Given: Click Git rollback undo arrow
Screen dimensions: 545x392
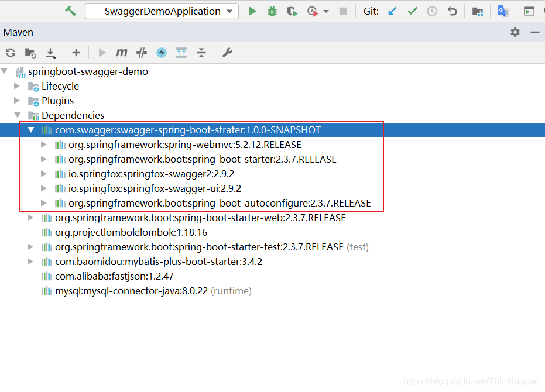Looking at the screenshot, I should [452, 12].
